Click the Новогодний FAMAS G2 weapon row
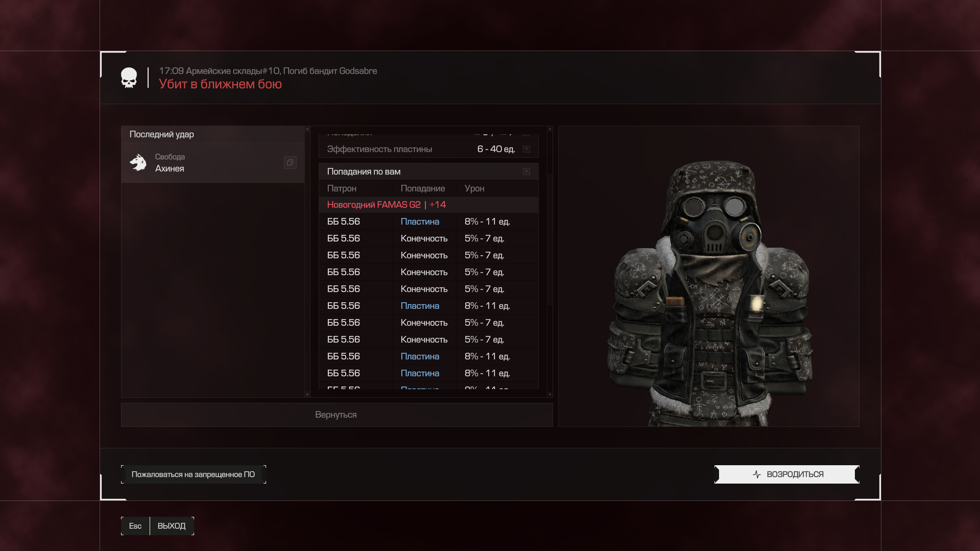Screen dimensions: 980x551 [428, 205]
